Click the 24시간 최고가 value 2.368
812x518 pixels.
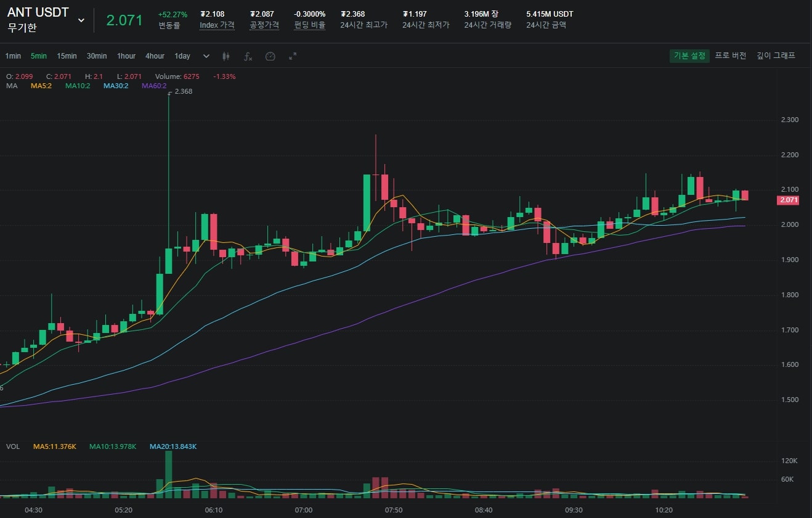[x=352, y=14]
